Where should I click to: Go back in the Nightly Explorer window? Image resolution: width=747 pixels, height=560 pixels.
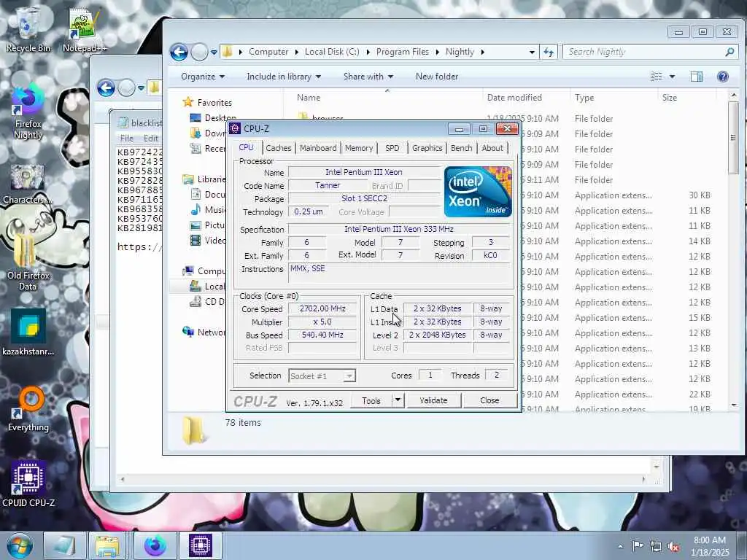pos(179,52)
